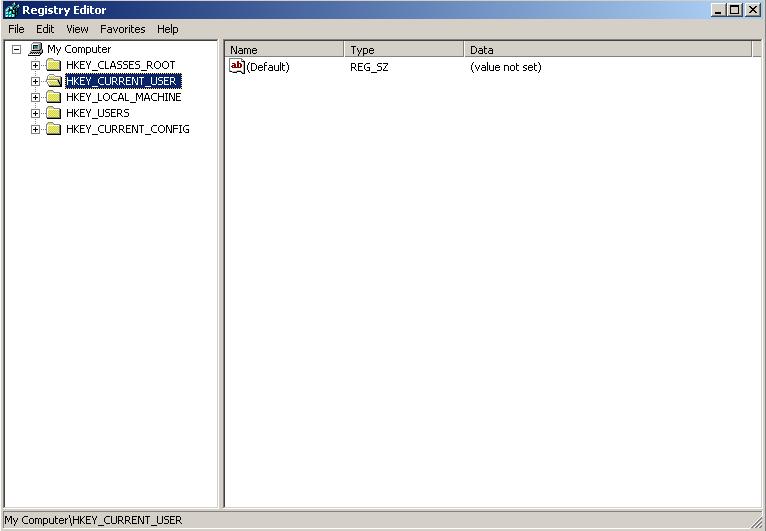Click the resize grip in status bar
Screen dimensions: 766x531
757,521
